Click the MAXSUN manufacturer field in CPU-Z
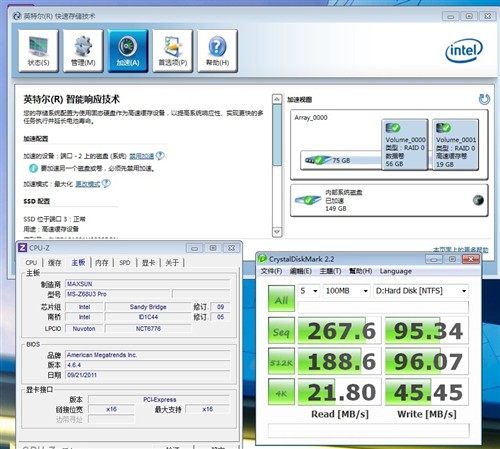The width and height of the screenshot is (500, 449). (148, 284)
